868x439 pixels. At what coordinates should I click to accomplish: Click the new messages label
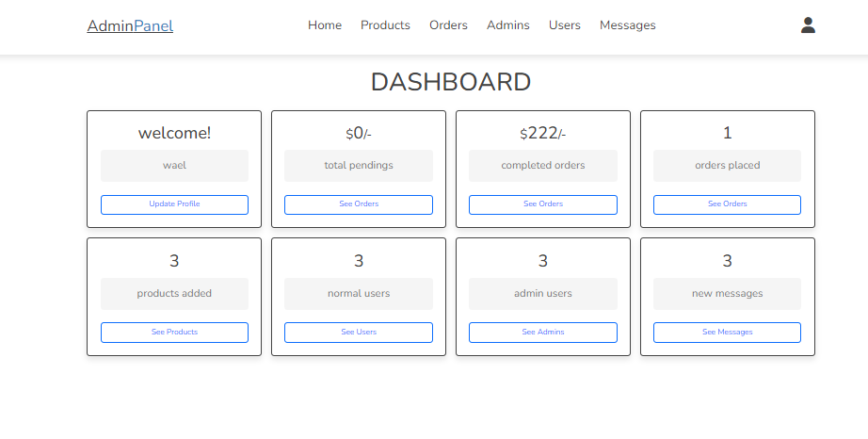click(728, 293)
